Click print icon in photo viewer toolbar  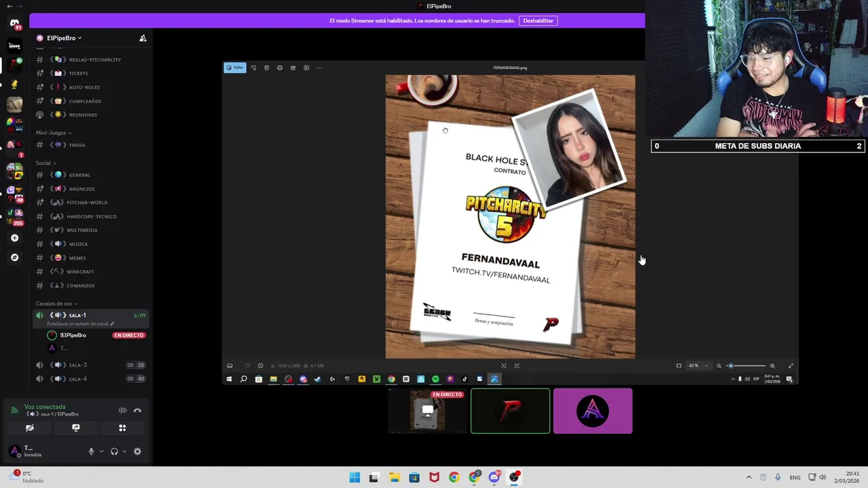(x=279, y=68)
